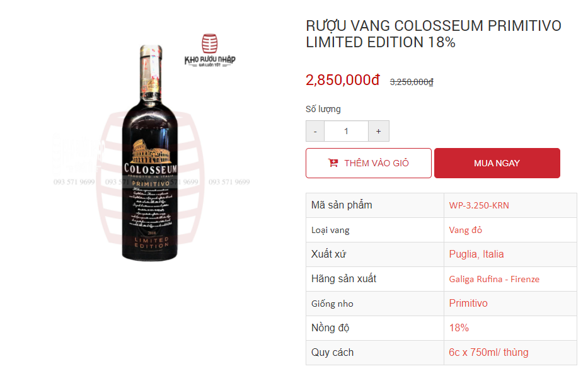
Task: Click the quantity input field showing 1
Action: coord(346,131)
